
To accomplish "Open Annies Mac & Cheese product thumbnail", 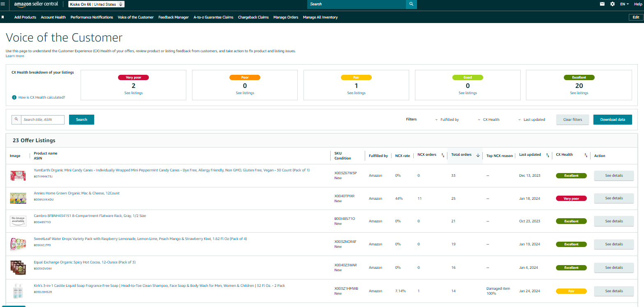I will 18,199.
